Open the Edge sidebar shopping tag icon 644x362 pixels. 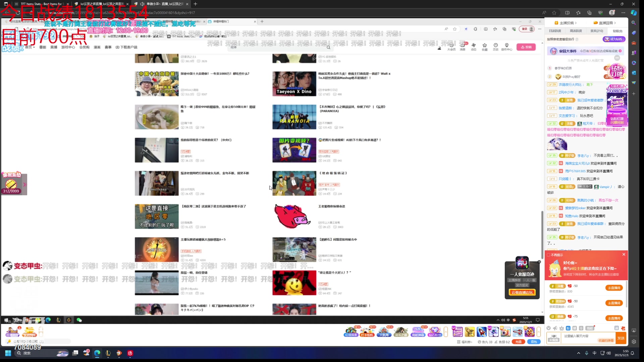634,33
